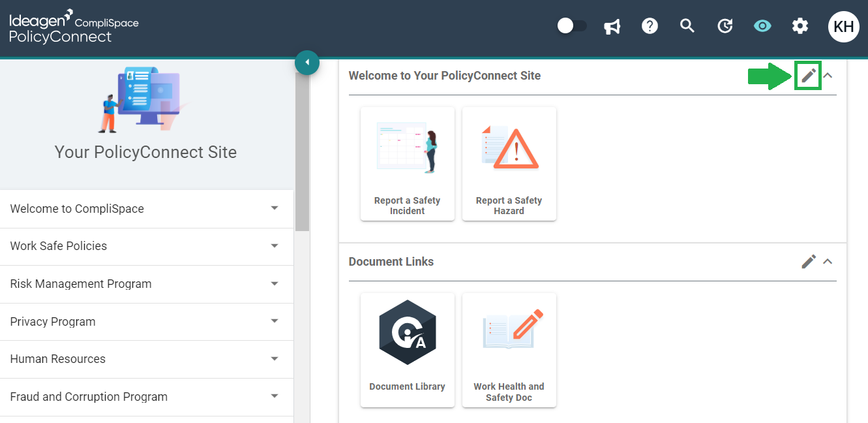
Task: Open the Report a Safety Hazard tile
Action: 509,164
